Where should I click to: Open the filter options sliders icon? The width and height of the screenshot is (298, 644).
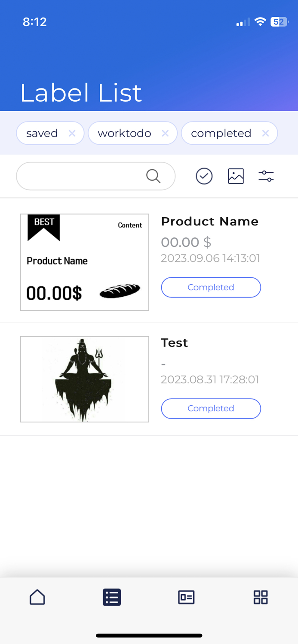point(266,176)
